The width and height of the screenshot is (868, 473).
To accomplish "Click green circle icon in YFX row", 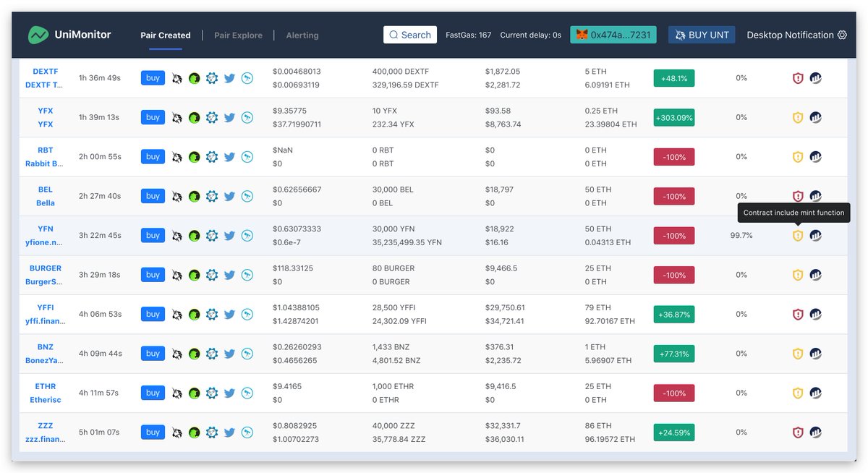I will click(195, 117).
